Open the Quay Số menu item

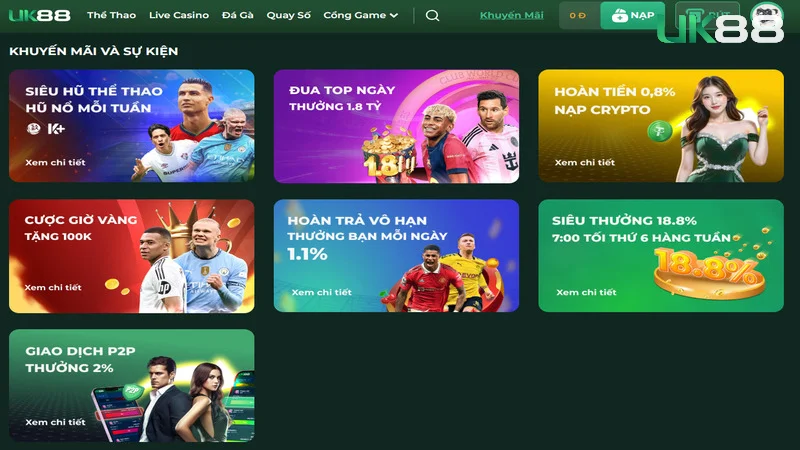288,15
